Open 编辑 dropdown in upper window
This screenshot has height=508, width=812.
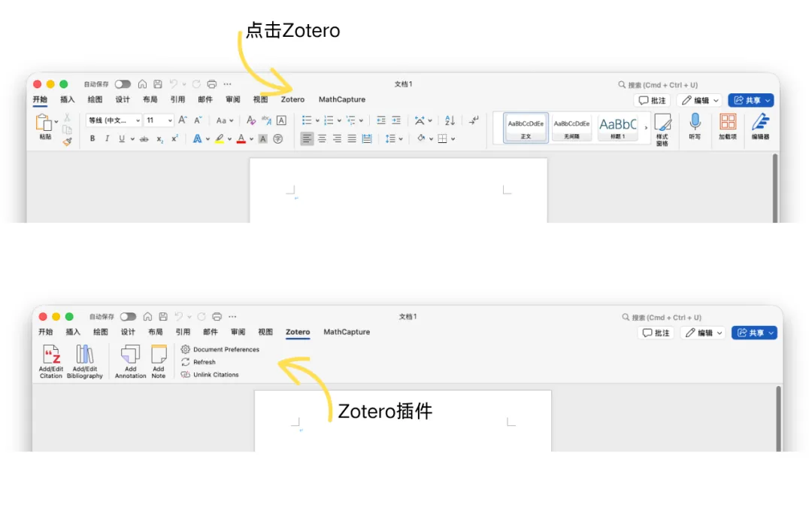point(700,100)
